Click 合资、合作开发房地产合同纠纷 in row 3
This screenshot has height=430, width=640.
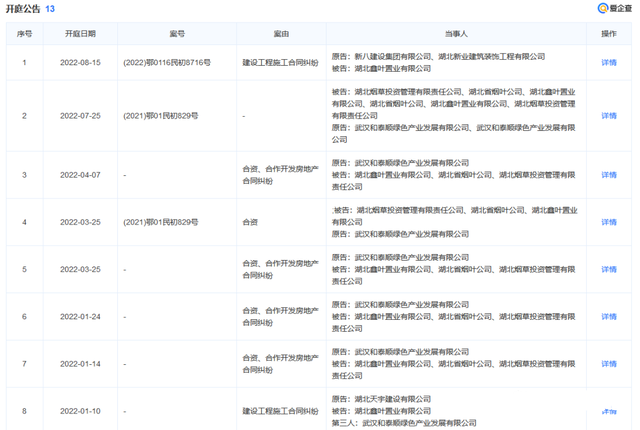click(x=280, y=175)
